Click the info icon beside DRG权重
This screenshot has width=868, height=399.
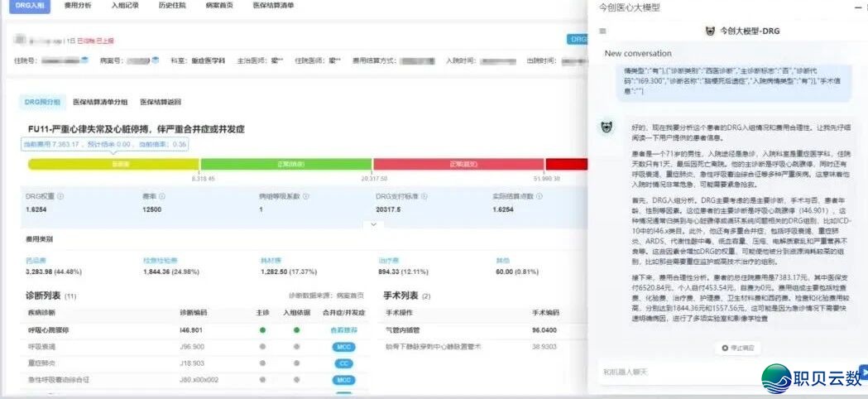click(x=60, y=197)
